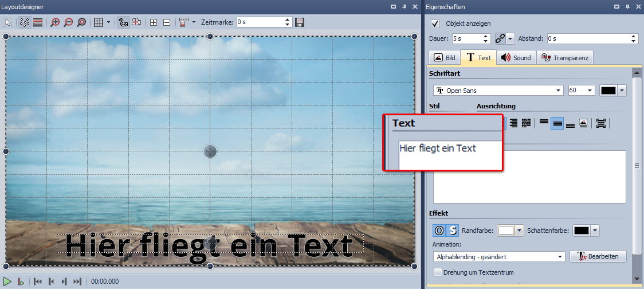
Task: Click the black Schattenfarbe color swatch
Action: (581, 231)
